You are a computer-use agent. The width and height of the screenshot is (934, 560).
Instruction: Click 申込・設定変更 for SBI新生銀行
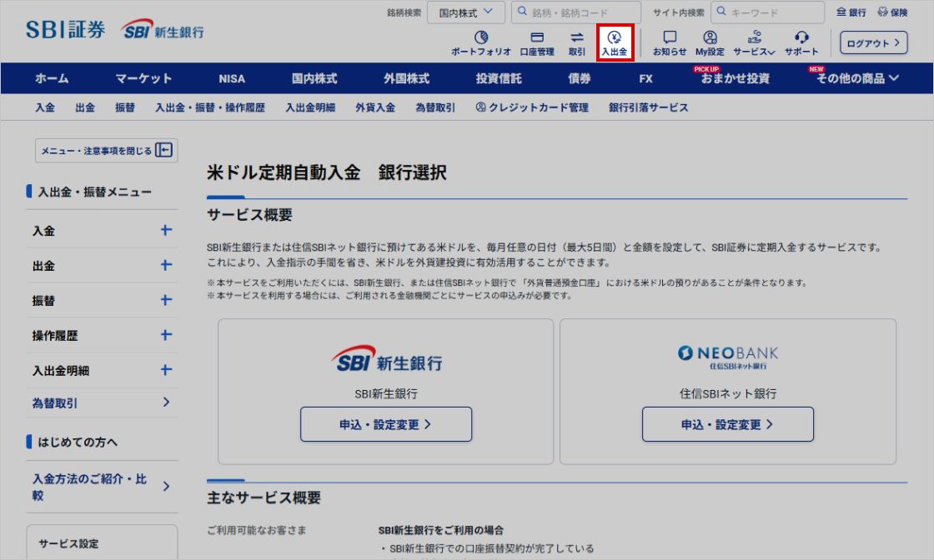coord(386,424)
